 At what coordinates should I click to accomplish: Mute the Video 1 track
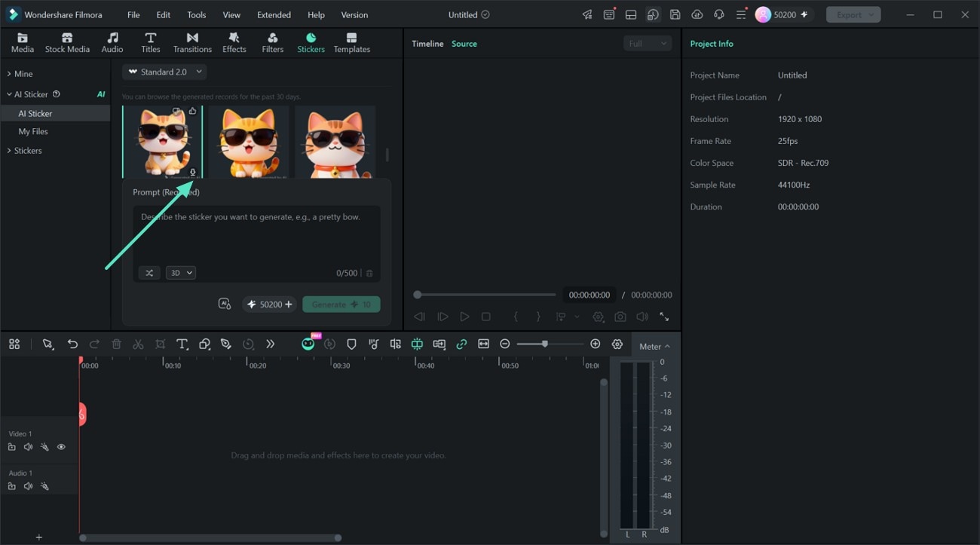[28, 447]
